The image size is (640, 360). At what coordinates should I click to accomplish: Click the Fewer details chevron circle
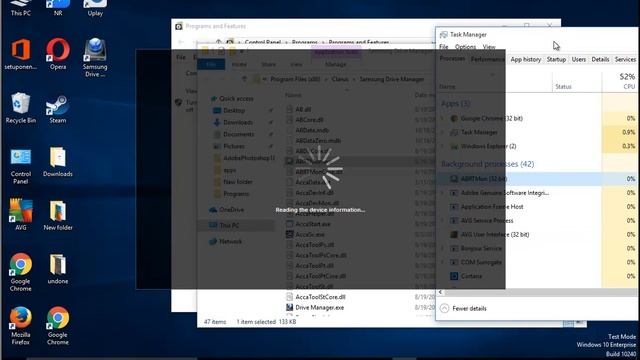[x=444, y=309]
